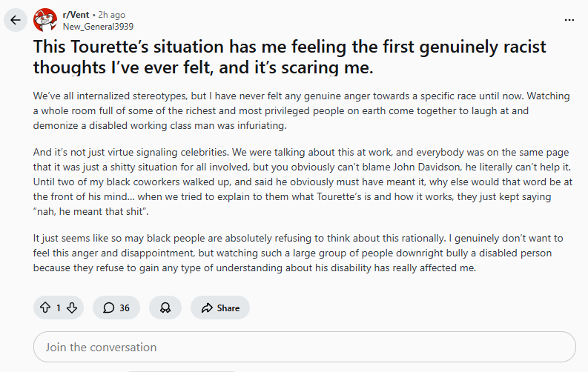Open comments via the speech bubble icon
The image size is (588, 372).
tap(108, 308)
